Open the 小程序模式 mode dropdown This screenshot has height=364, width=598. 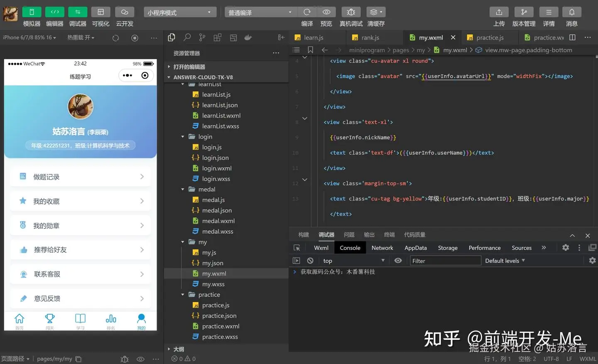[180, 12]
